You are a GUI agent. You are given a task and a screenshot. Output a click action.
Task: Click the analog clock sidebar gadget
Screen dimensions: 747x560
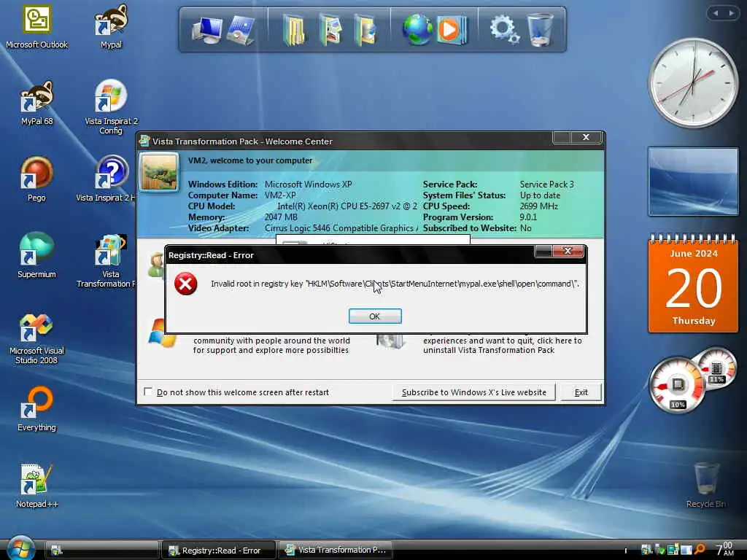point(693,83)
